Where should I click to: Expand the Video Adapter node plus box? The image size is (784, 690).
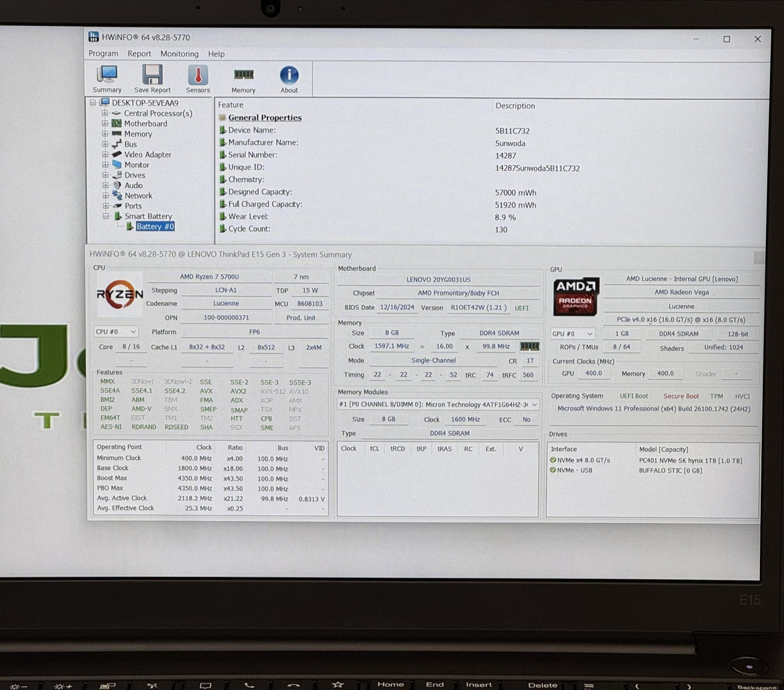click(x=105, y=155)
